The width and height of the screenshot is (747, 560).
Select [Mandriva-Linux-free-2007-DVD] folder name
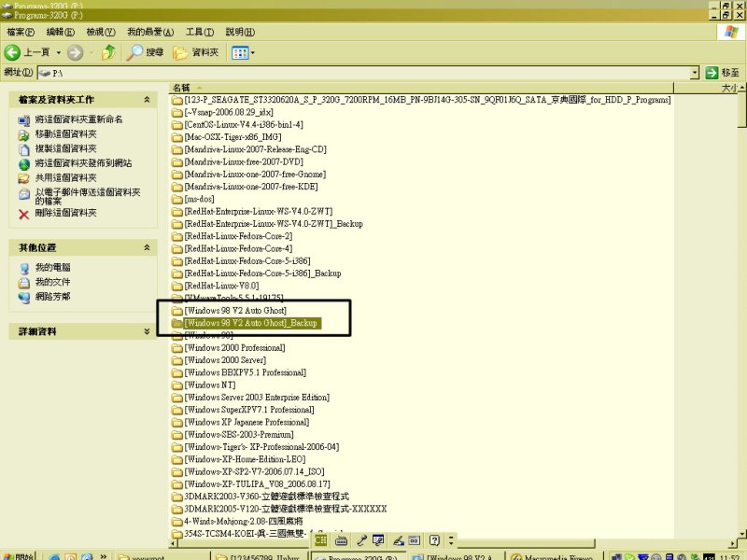(244, 161)
